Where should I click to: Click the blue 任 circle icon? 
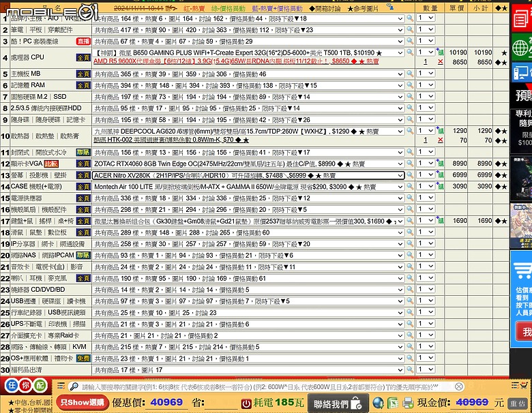(x=12, y=386)
